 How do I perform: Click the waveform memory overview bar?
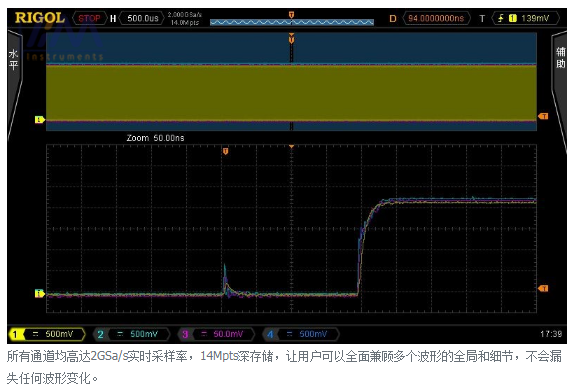pos(292,22)
